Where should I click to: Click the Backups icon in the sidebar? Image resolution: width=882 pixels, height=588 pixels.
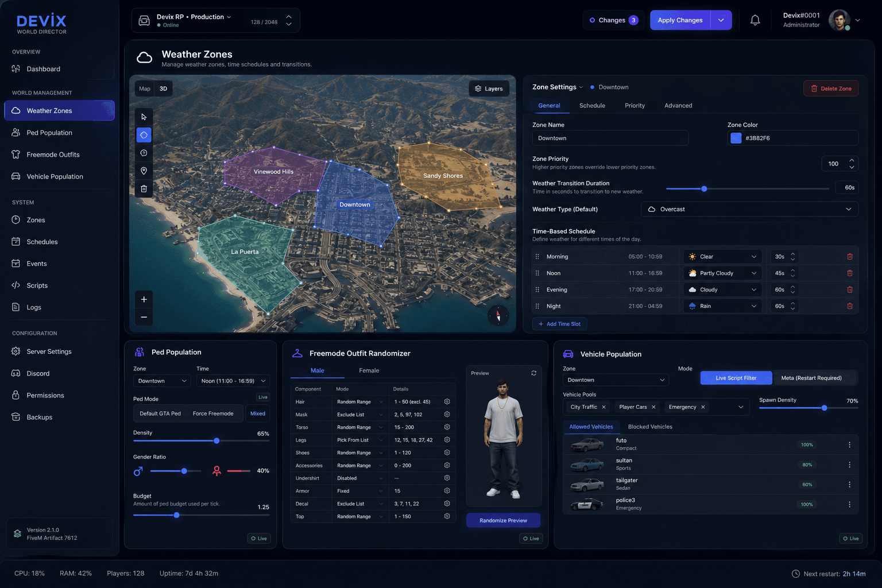coord(16,417)
